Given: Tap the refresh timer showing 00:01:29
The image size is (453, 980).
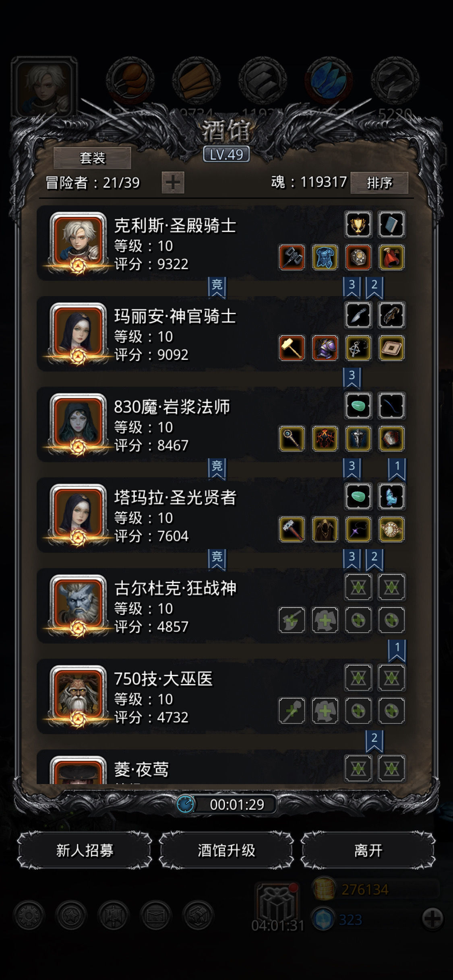Looking at the screenshot, I should click(x=226, y=805).
